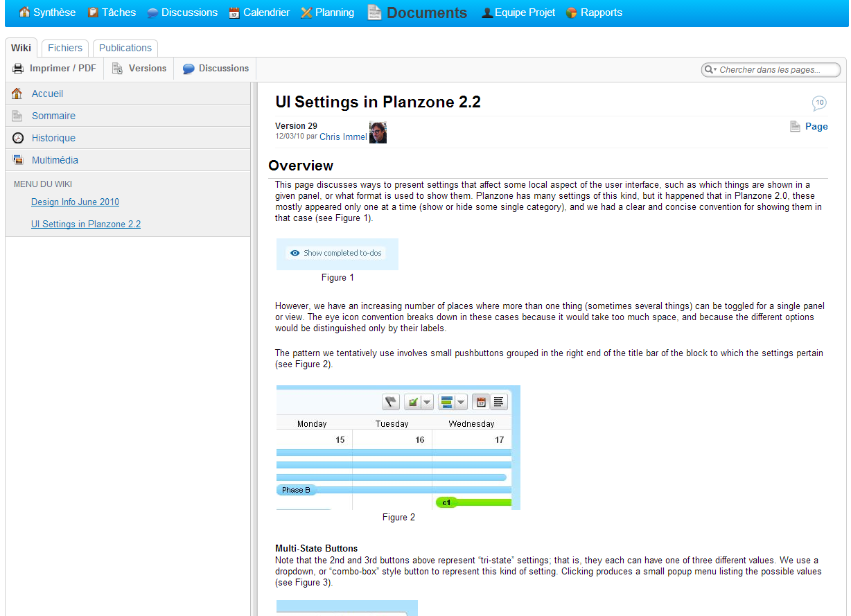Select the Wiki tab
The height and width of the screenshot is (616, 851).
point(21,48)
